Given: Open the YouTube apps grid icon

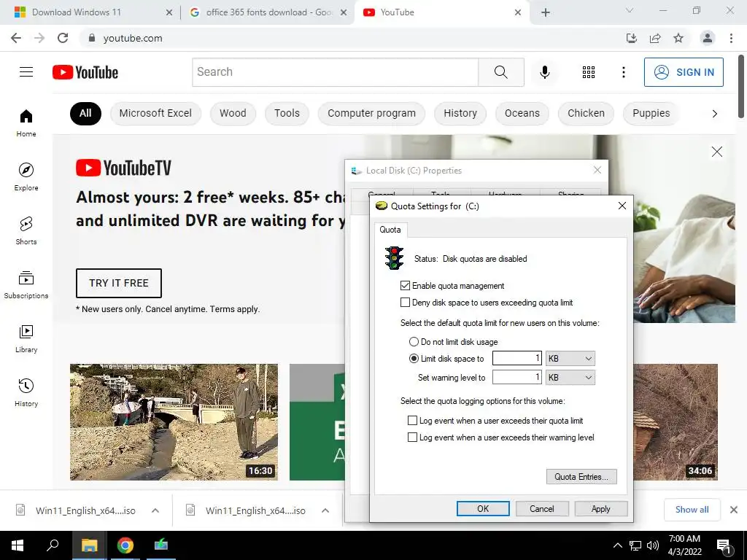Looking at the screenshot, I should tap(589, 72).
